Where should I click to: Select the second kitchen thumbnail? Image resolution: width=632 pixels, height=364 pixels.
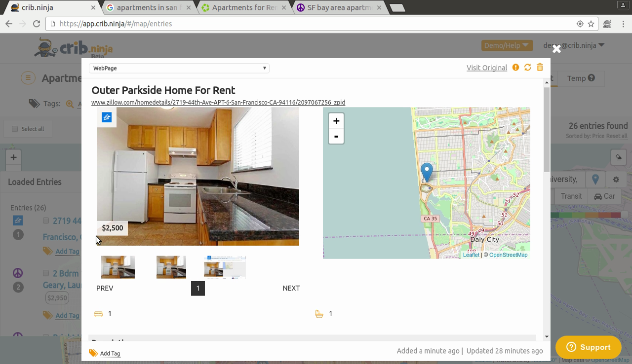click(x=171, y=267)
